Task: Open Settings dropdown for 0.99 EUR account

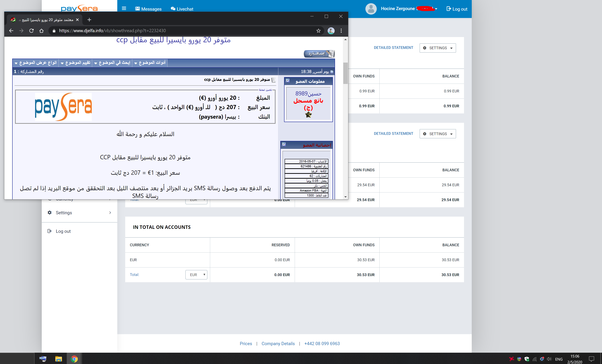Action: 438,48
